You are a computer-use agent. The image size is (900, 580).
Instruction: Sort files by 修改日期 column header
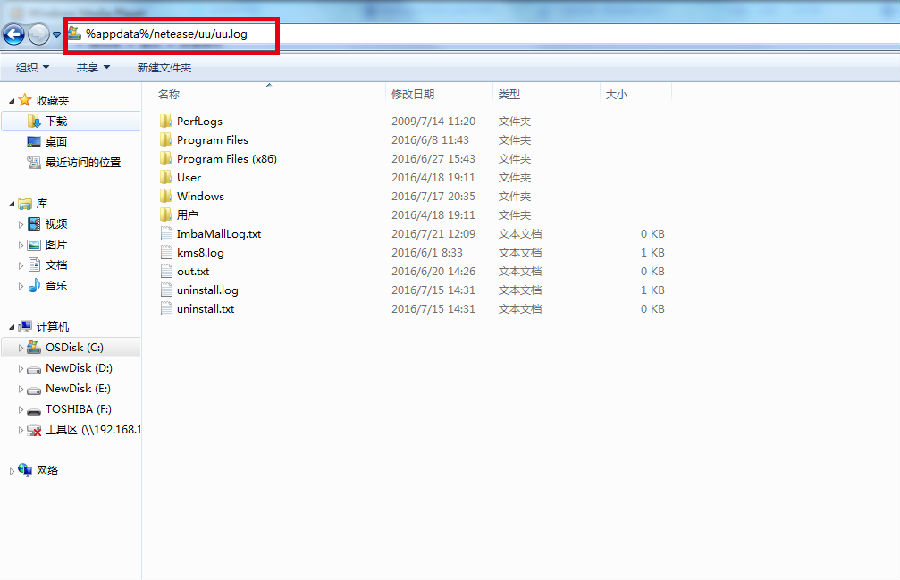click(412, 94)
